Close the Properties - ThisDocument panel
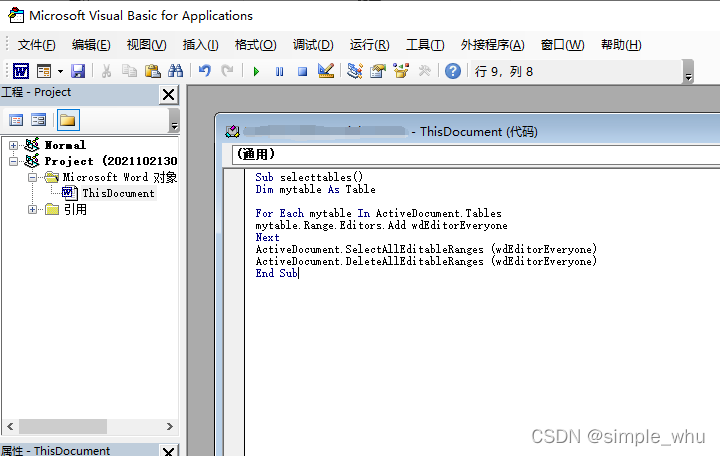 pos(169,451)
